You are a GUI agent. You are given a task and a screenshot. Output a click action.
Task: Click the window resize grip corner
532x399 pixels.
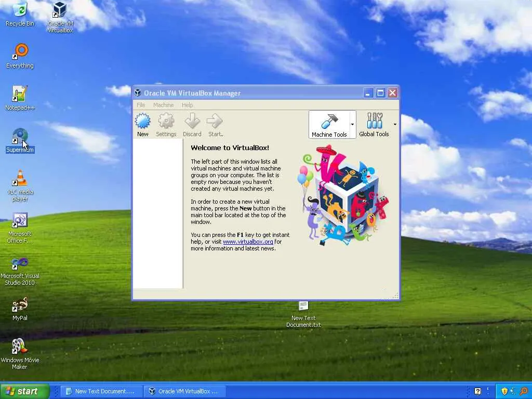395,296
